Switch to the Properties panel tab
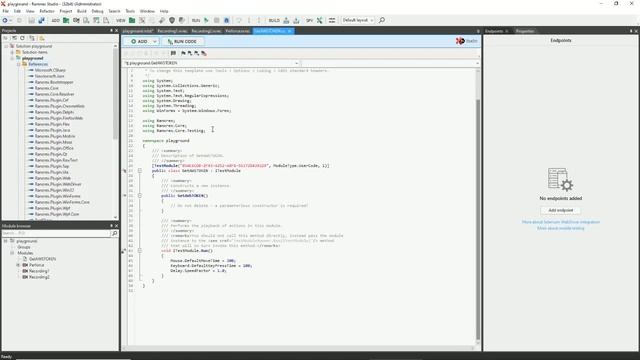Image resolution: width=640 pixels, height=360 pixels. (525, 31)
